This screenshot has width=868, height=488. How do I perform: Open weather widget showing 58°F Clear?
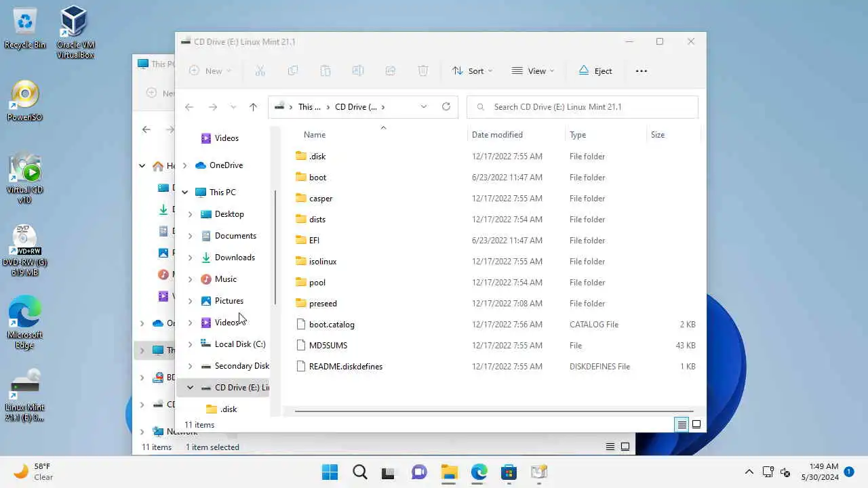(34, 472)
